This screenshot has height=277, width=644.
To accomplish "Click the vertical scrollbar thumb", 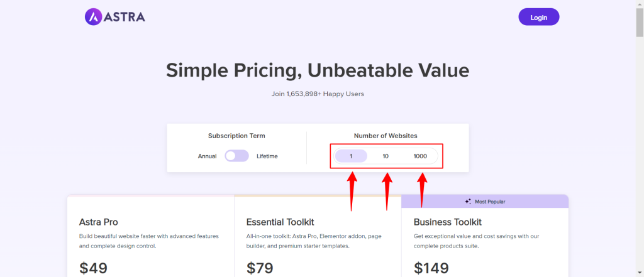I will (640, 23).
